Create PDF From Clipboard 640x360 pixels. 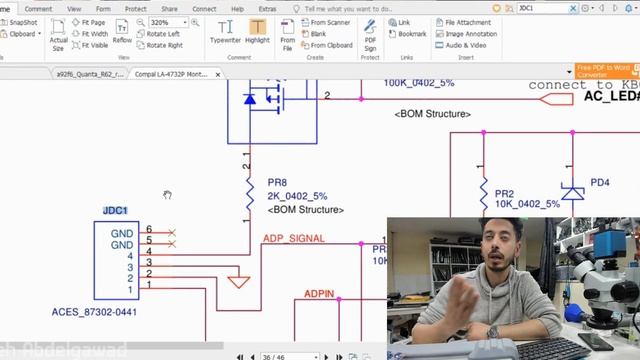[x=327, y=45]
